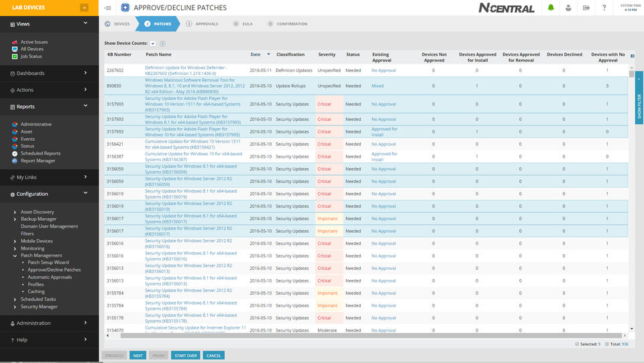Image resolution: width=644 pixels, height=363 pixels.
Task: Click the START OVER button
Action: pyautogui.click(x=184, y=356)
